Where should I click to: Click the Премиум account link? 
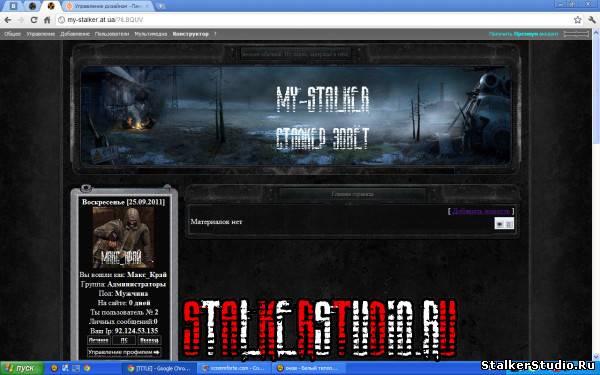pos(525,34)
